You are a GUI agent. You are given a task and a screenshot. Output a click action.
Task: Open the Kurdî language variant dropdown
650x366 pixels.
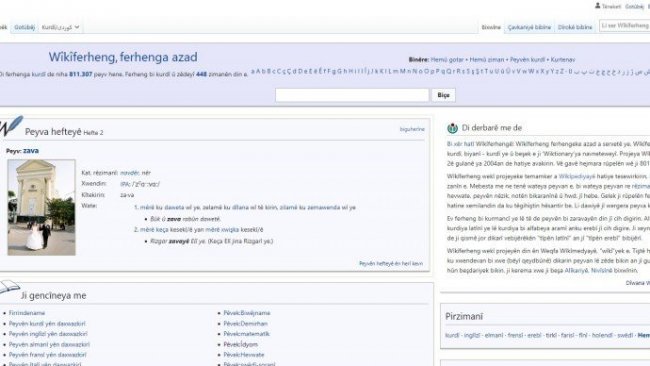click(x=60, y=27)
